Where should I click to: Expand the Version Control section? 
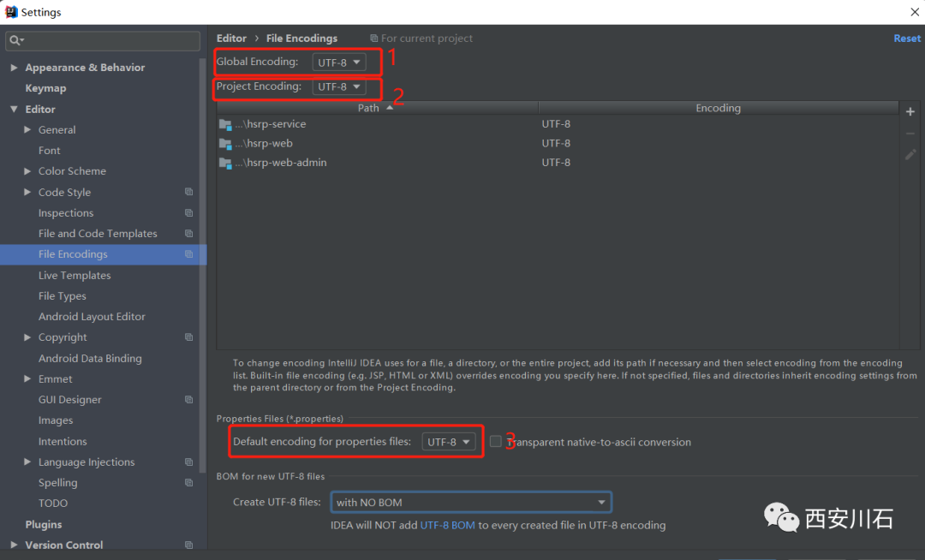[15, 545]
